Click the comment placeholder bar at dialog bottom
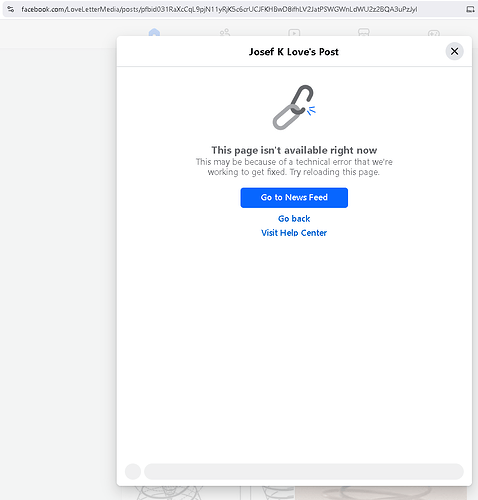The height and width of the screenshot is (500, 478). (x=304, y=472)
